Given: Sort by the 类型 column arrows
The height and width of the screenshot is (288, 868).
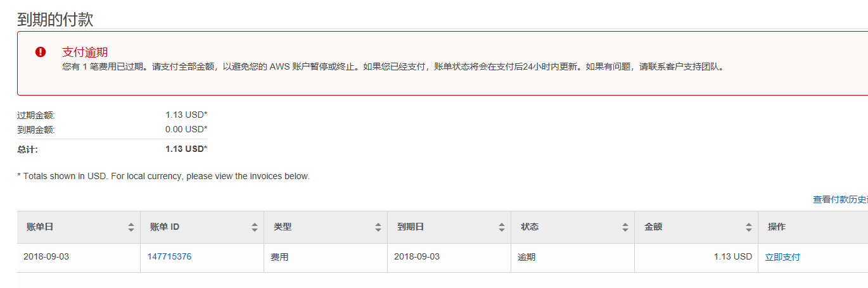Looking at the screenshot, I should pos(378,227).
